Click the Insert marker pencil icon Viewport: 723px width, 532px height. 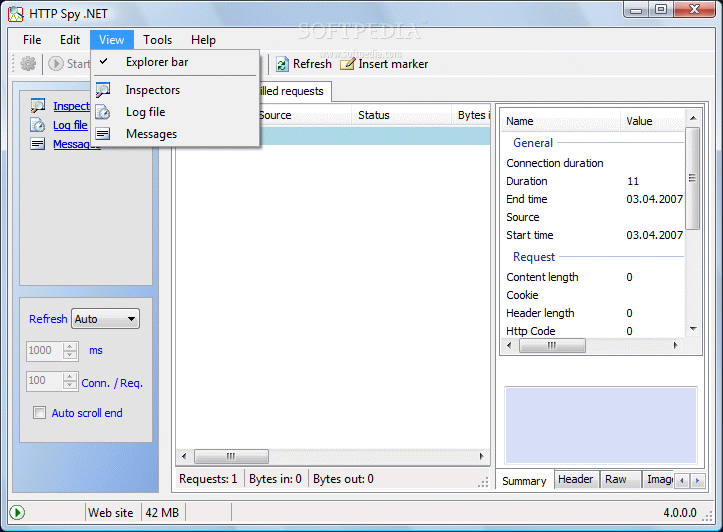[348, 64]
